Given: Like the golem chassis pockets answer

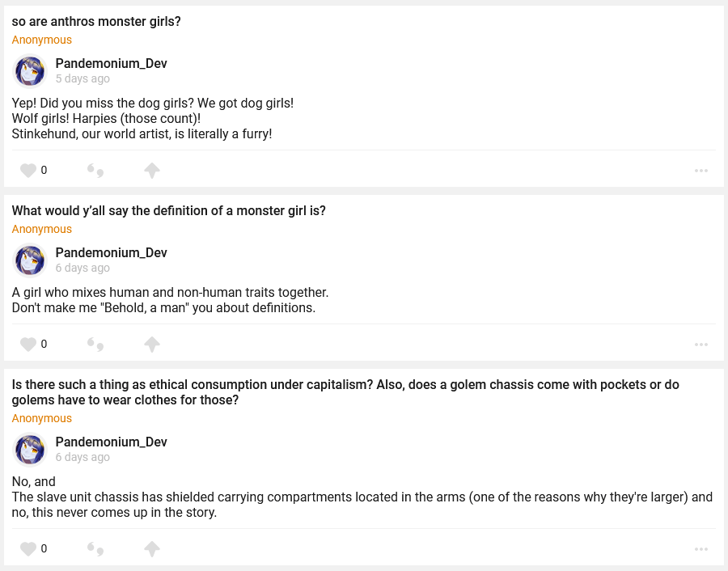Looking at the screenshot, I should [x=28, y=549].
